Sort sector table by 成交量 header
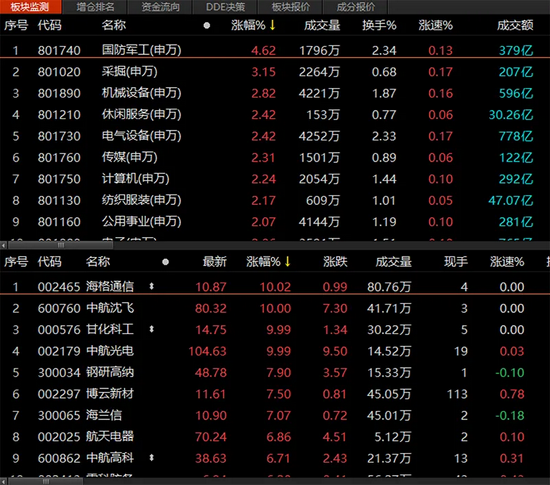Screen dimensions: 550x485 coord(322,25)
